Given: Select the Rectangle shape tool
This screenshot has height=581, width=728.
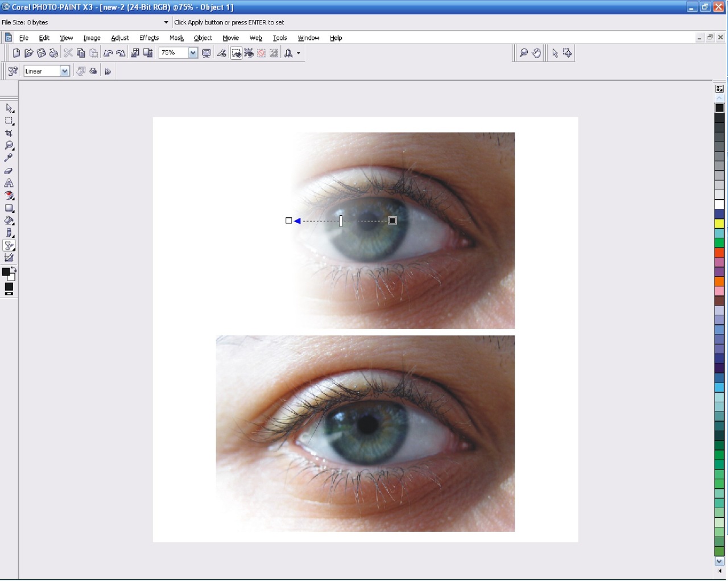Looking at the screenshot, I should pos(9,208).
